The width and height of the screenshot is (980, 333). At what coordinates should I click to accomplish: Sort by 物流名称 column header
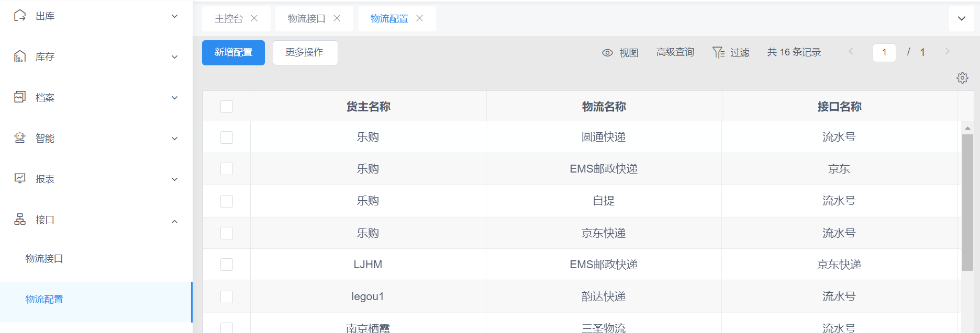pyautogui.click(x=604, y=107)
